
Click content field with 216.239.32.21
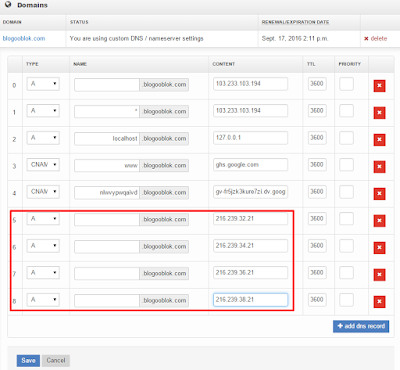pyautogui.click(x=250, y=219)
